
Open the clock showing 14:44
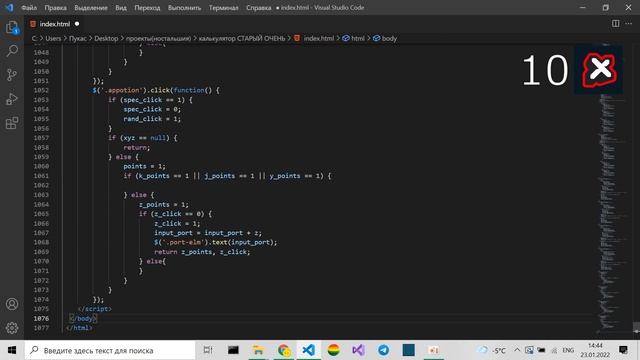(595, 350)
